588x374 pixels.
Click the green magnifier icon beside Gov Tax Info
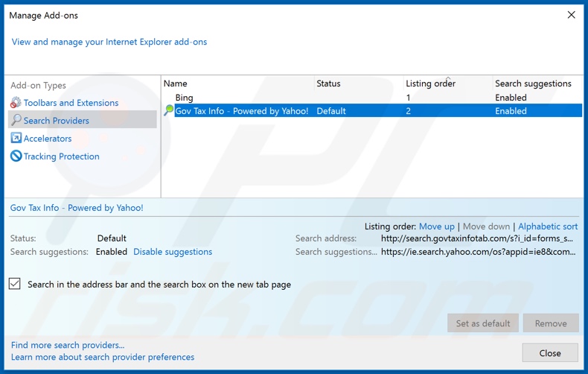coord(169,110)
